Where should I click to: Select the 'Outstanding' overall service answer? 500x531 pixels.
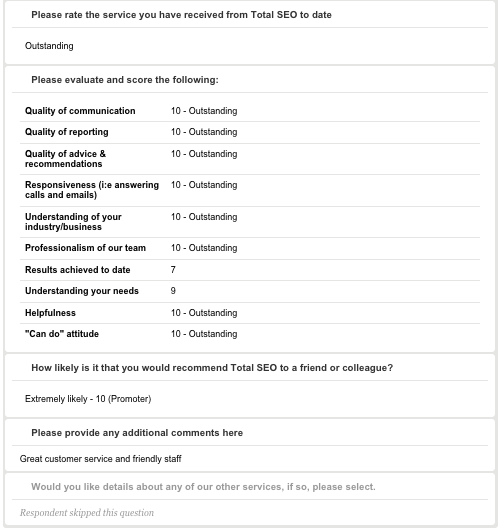tap(49, 46)
